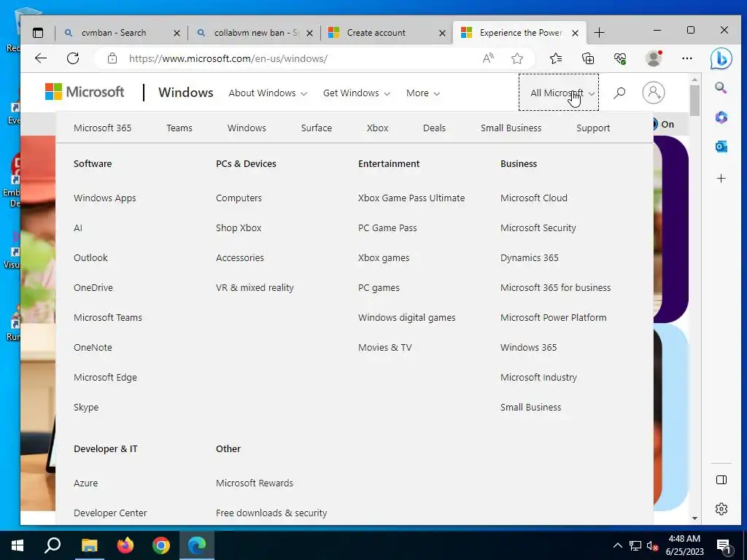Viewport: 747px width, 560px height.
Task: Open the Azure link under Developer & IT
Action: click(x=86, y=483)
